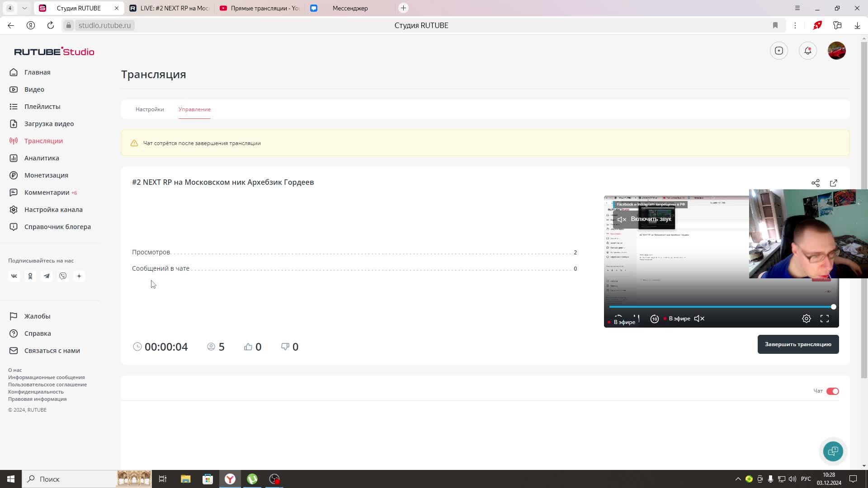Show hidden system tray icons chevron

(x=738, y=479)
